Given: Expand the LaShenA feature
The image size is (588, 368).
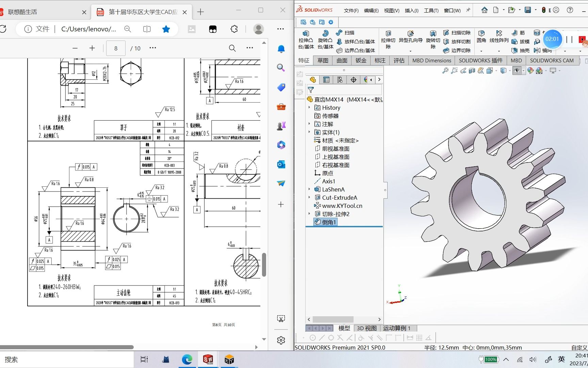Looking at the screenshot, I should point(309,189).
